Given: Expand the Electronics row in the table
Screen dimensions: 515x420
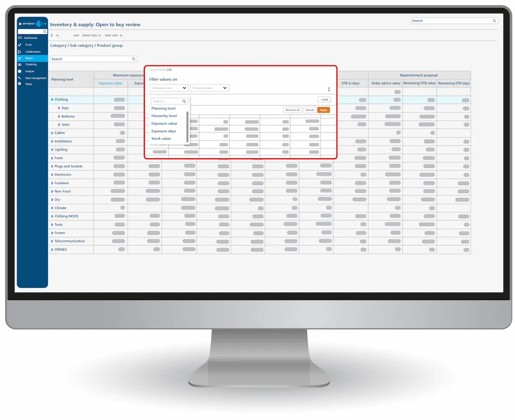Looking at the screenshot, I should click(52, 175).
